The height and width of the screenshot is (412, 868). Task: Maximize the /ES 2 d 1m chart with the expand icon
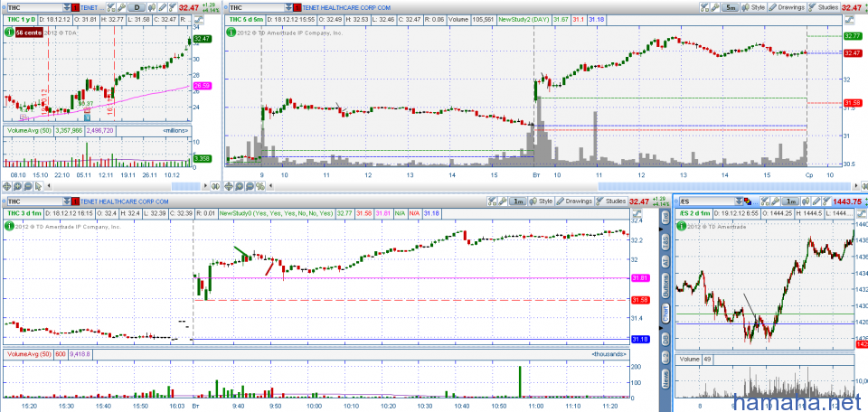pyautogui.click(x=862, y=213)
